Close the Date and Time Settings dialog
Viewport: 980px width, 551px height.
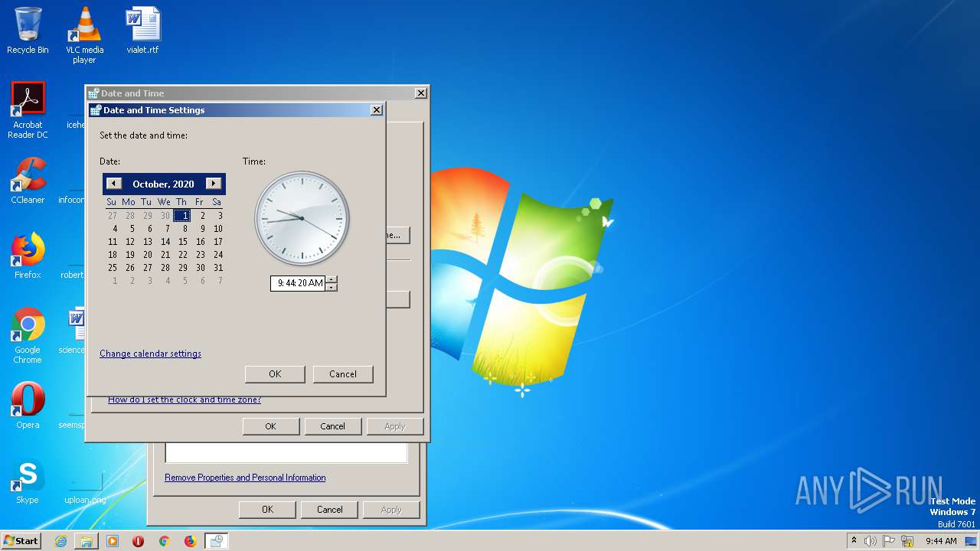[x=377, y=110]
